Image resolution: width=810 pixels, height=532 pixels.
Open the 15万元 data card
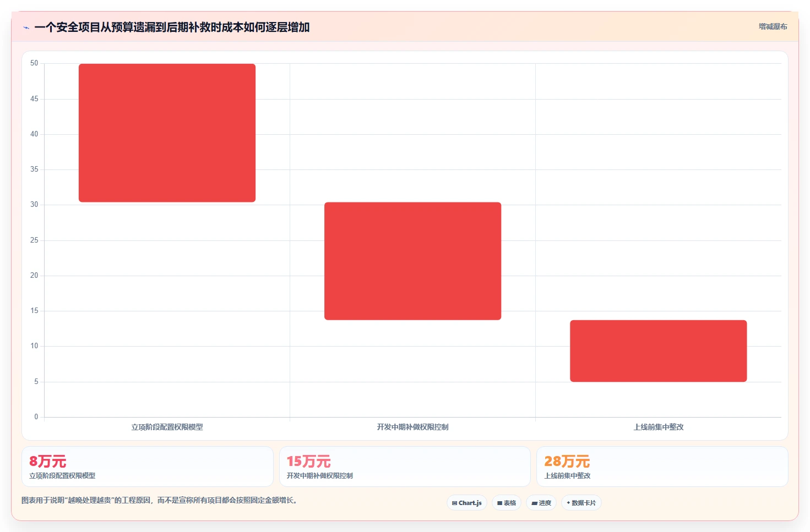tap(405, 467)
